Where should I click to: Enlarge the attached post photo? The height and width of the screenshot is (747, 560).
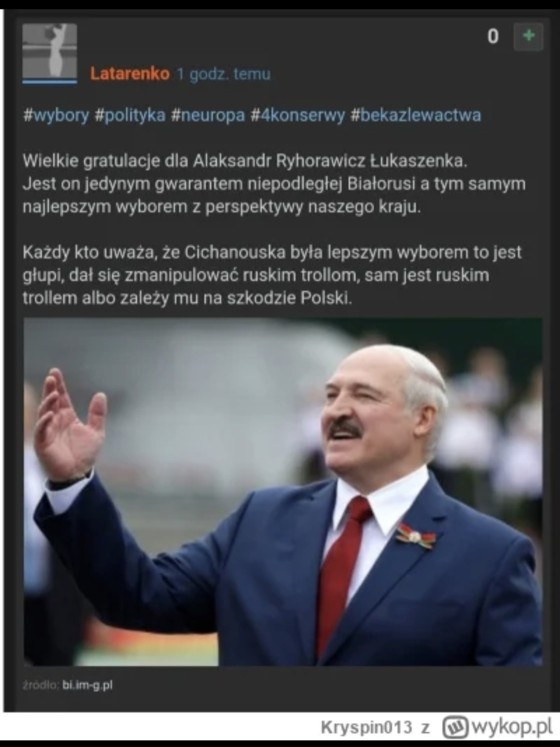[283, 492]
